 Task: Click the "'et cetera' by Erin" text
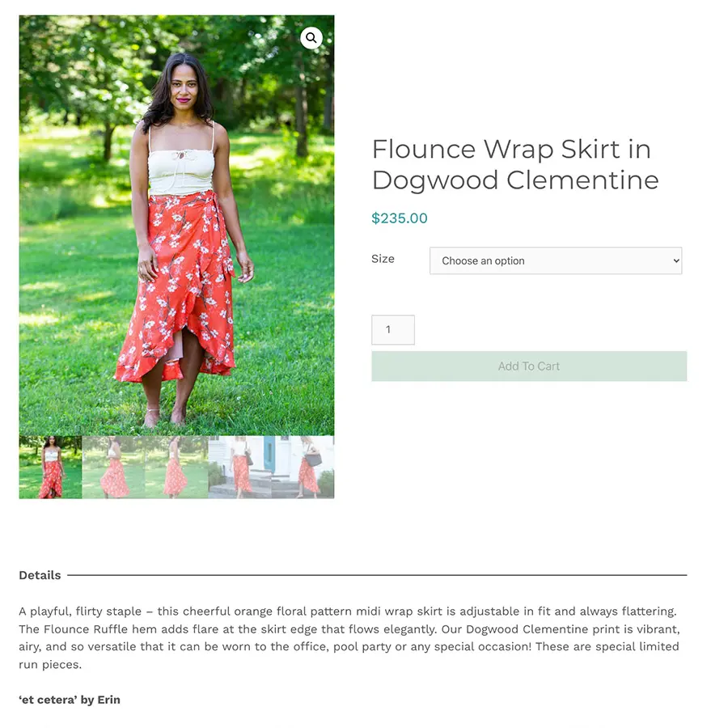coord(70,699)
